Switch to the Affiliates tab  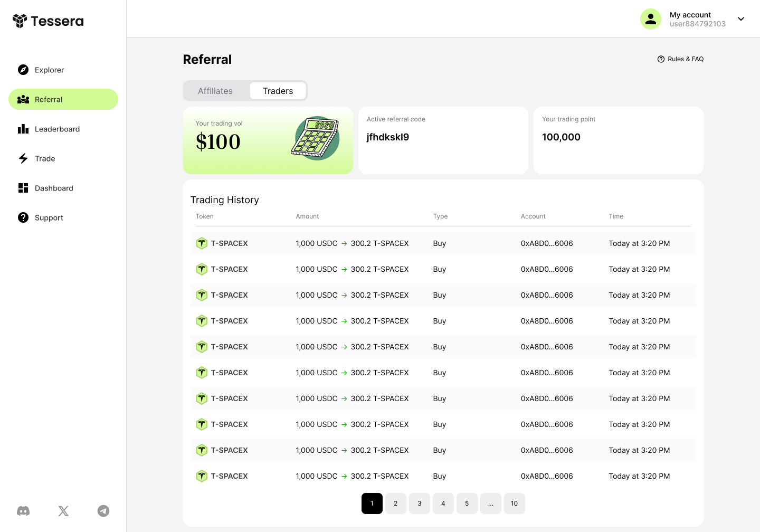click(x=215, y=91)
